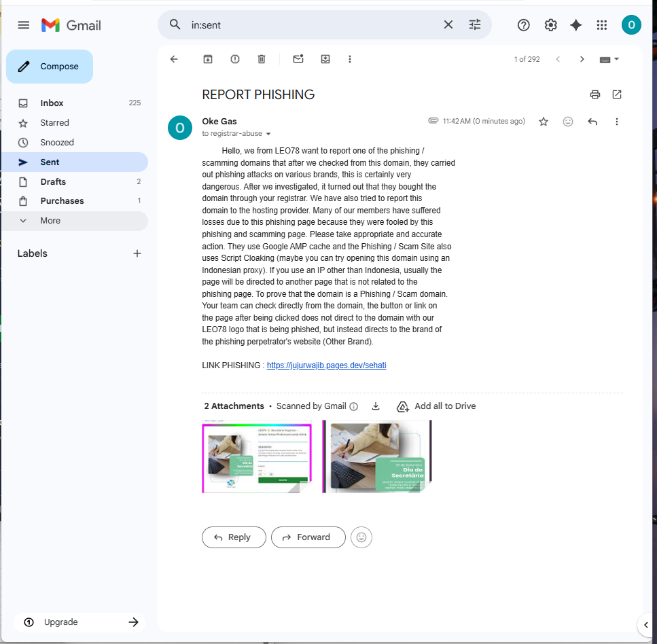The image size is (657, 644).
Task: Open input tools keyboard dropdown
Action: (x=609, y=60)
